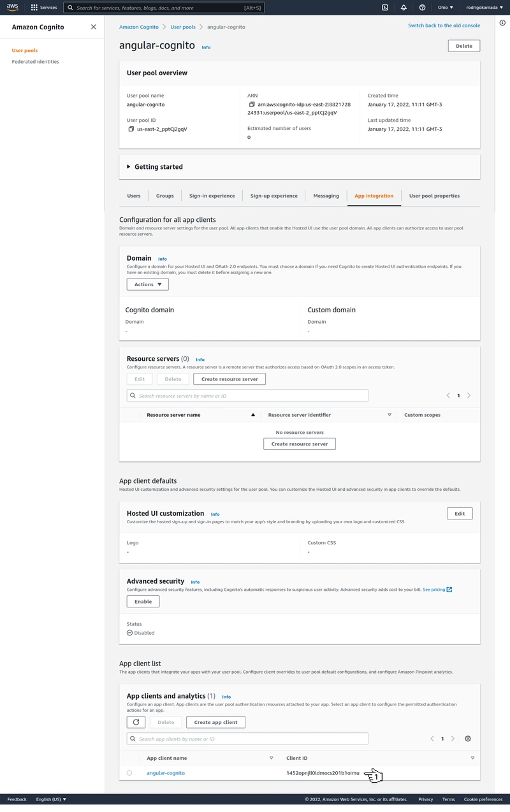Open the help question mark icon
The width and height of the screenshot is (510, 812).
point(422,8)
